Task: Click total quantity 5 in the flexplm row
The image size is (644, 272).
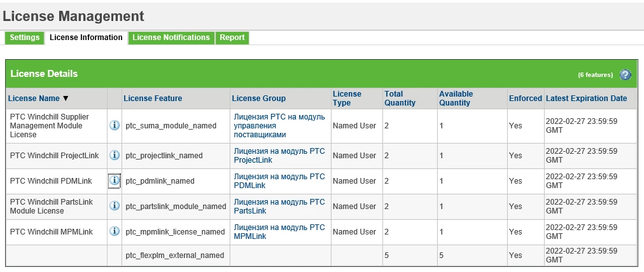Action: (386, 255)
